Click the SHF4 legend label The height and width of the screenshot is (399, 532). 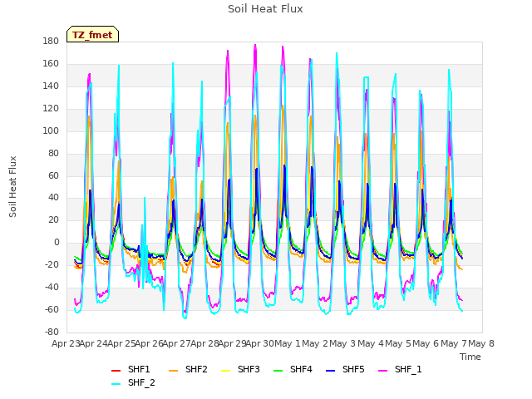tap(301, 369)
